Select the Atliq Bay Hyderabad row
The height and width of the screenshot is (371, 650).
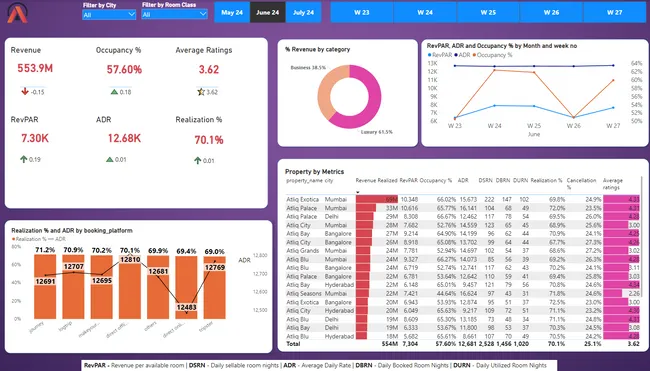click(x=463, y=285)
